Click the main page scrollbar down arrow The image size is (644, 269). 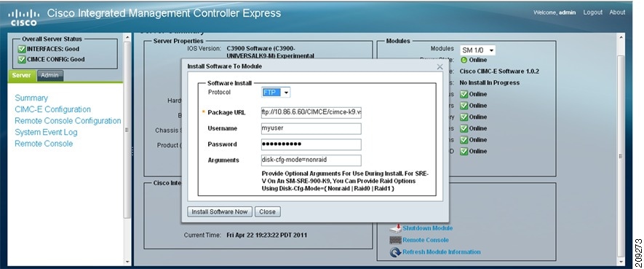pos(621,262)
